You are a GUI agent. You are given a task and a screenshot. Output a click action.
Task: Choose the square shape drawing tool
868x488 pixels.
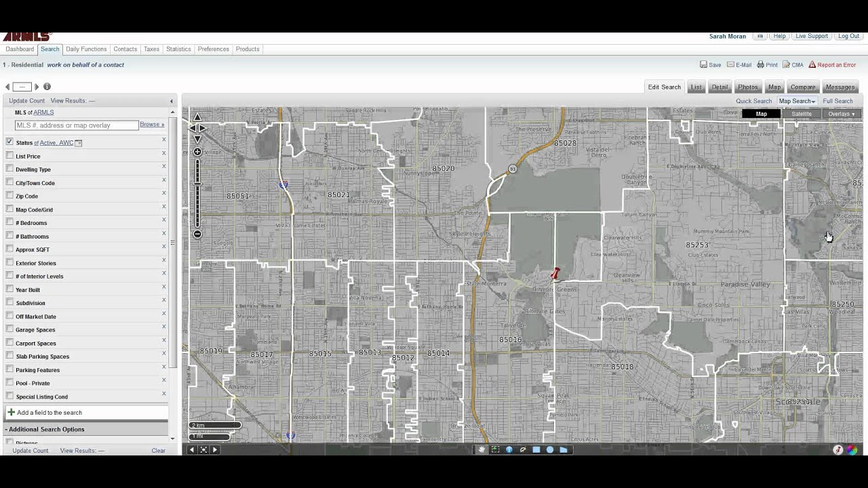[536, 449]
